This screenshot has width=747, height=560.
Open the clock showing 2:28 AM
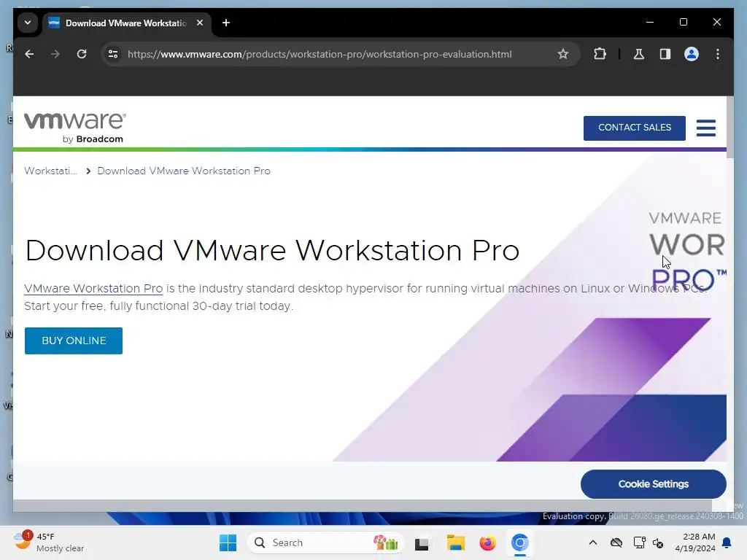[695, 542]
